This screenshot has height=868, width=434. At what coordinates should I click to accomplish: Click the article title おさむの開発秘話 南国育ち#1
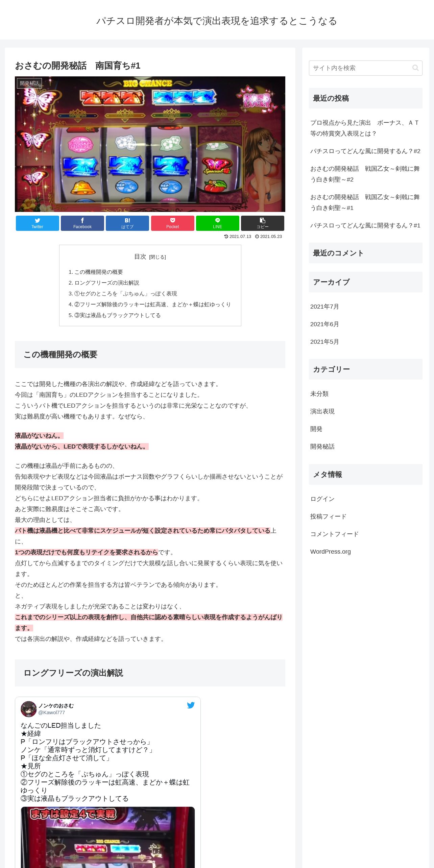(x=78, y=66)
